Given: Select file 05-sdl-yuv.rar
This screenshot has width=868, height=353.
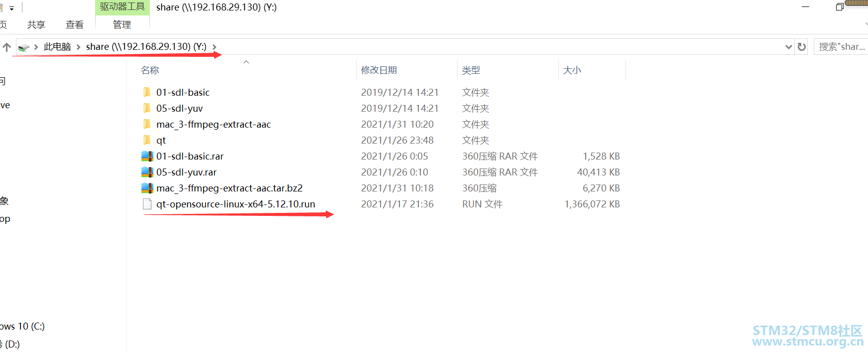Looking at the screenshot, I should 186,172.
